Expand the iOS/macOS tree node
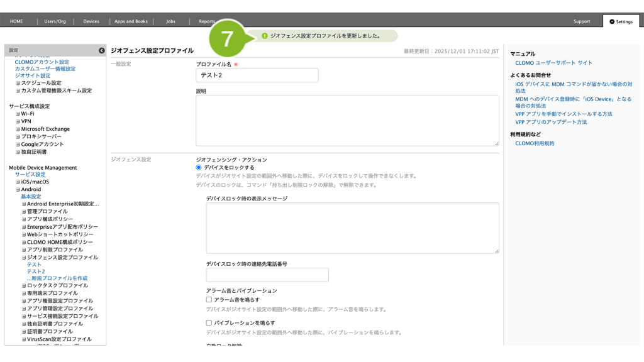 click(18, 182)
